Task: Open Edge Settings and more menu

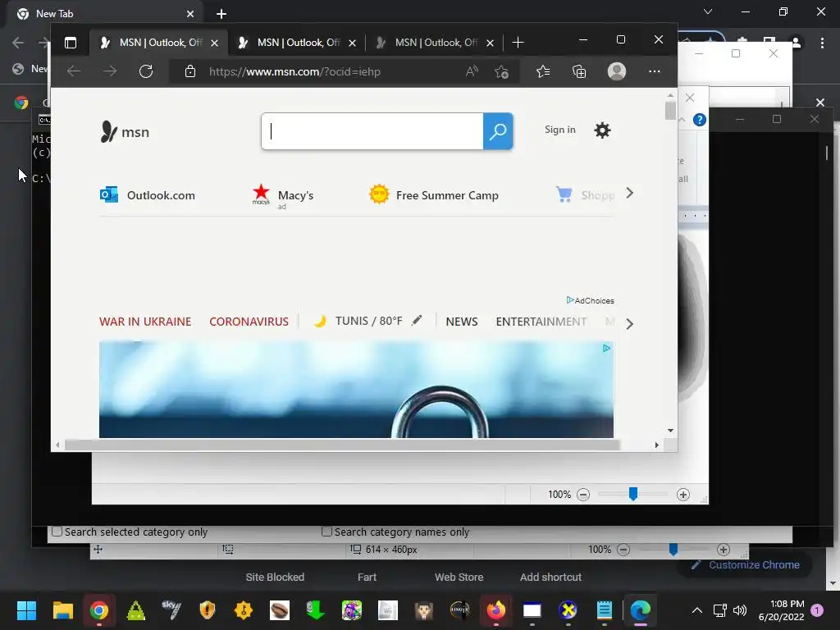Action: point(654,71)
